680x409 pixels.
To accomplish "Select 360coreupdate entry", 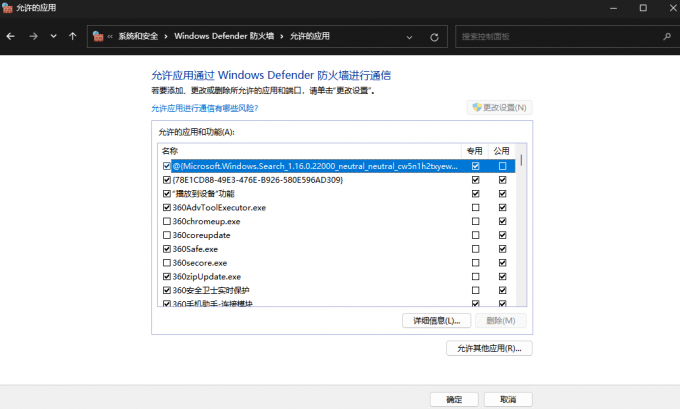I will 201,236.
